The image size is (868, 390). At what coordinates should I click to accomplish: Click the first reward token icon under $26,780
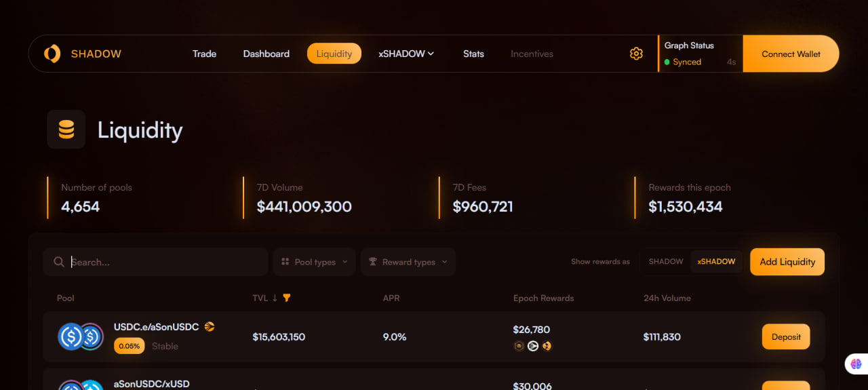pos(519,346)
